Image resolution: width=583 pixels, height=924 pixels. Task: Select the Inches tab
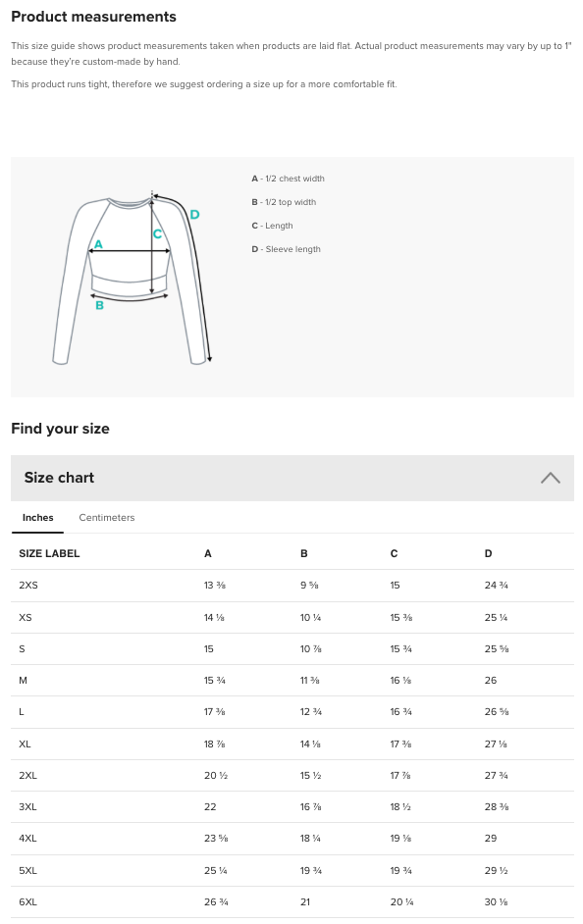point(37,518)
